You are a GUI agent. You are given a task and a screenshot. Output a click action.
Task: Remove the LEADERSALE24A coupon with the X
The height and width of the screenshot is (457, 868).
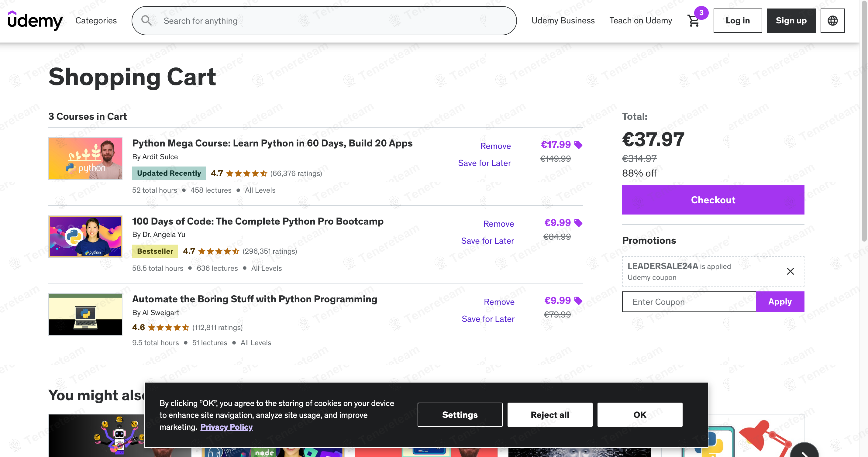click(791, 271)
